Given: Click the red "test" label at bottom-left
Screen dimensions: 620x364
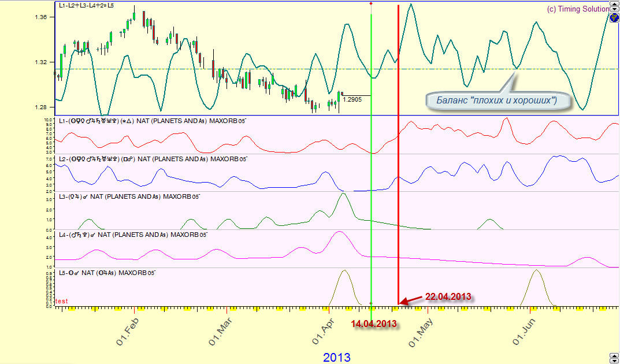Looking at the screenshot, I should [61, 301].
